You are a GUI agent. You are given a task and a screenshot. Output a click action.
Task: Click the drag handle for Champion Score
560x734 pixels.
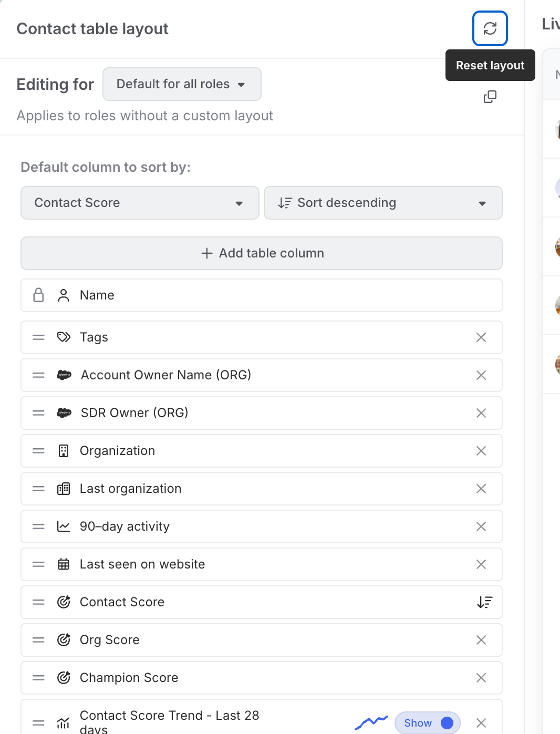38,678
